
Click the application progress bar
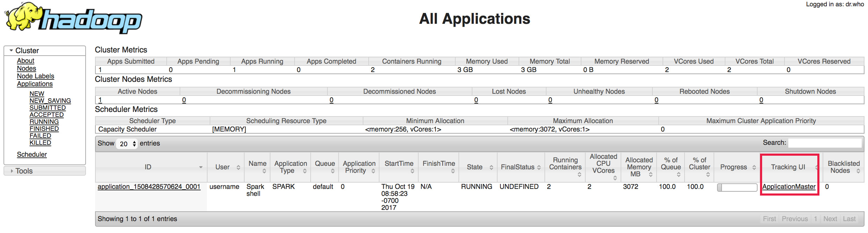pyautogui.click(x=737, y=188)
